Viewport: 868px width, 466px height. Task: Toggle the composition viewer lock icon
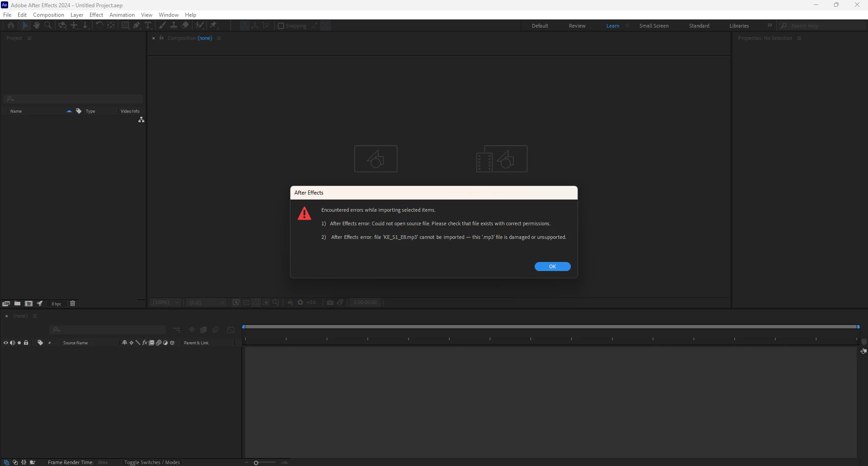tap(161, 38)
